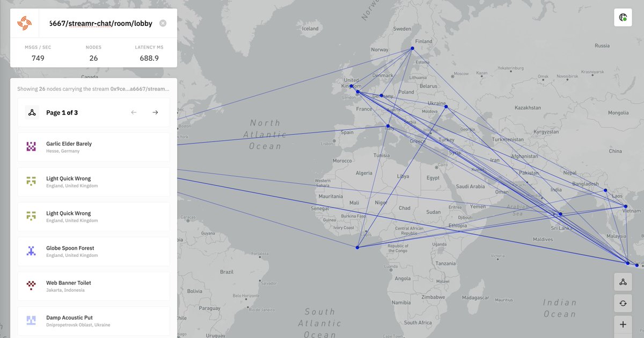The height and width of the screenshot is (338, 644).
Task: Click topology icon beside Page 1 of 3
Action: coord(32,112)
